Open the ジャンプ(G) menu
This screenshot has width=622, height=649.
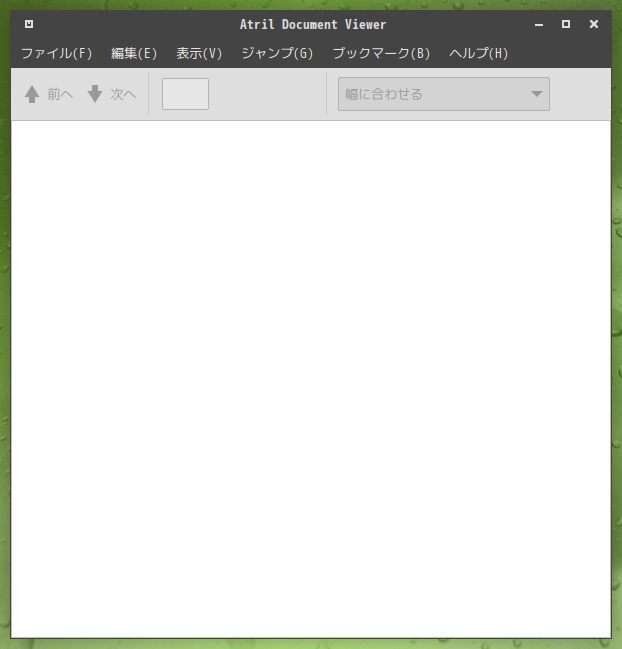click(x=277, y=53)
